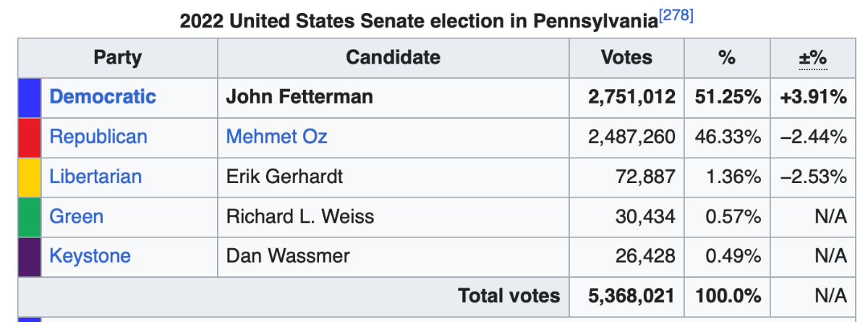Image resolution: width=868 pixels, height=322 pixels.
Task: Click the purple Keystone color swatch
Action: [x=30, y=257]
